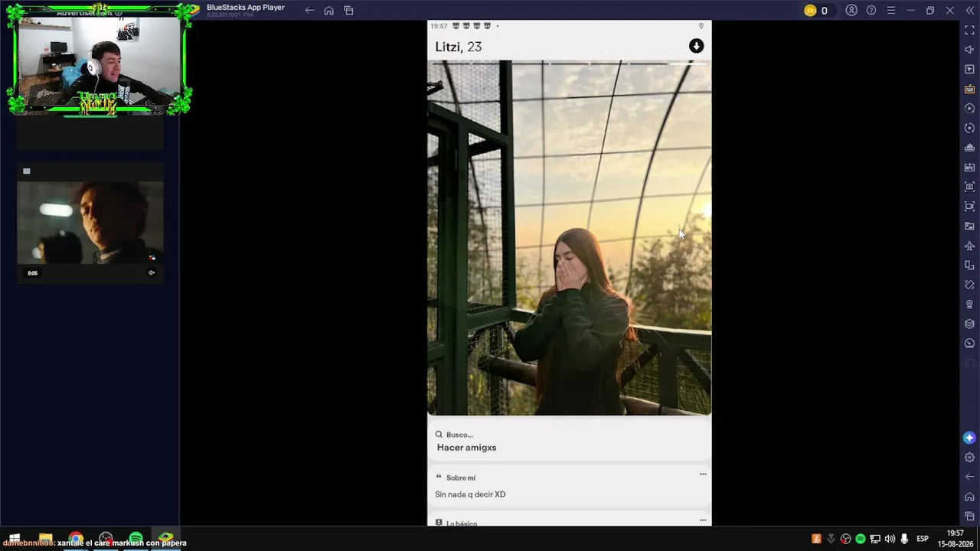Open the multi-instance layers icon
The height and width of the screenshot is (551, 980).
pos(970,324)
